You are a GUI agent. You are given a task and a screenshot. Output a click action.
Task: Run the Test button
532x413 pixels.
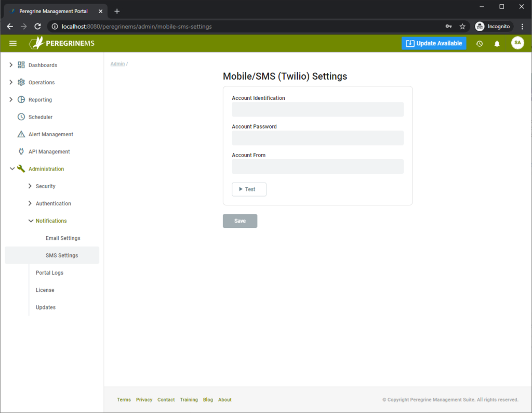249,189
